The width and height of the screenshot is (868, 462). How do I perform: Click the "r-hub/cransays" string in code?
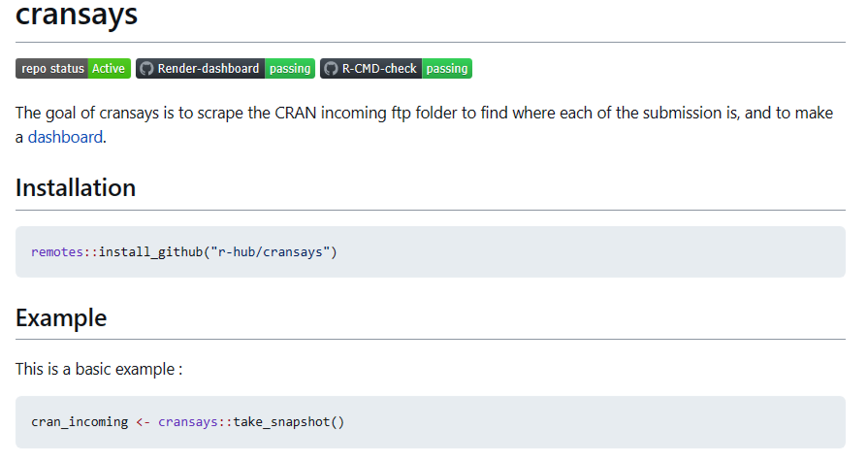coord(270,252)
